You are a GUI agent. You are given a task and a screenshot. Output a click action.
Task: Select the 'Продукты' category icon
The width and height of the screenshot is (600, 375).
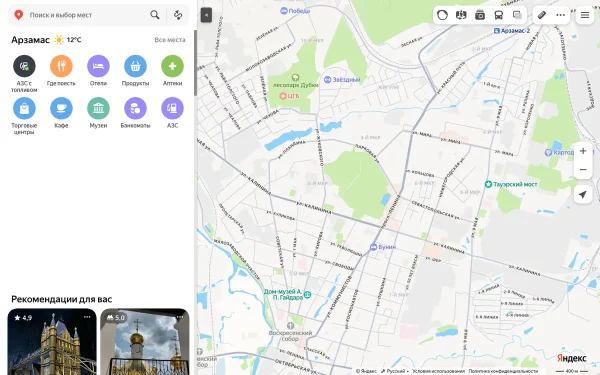(x=135, y=66)
